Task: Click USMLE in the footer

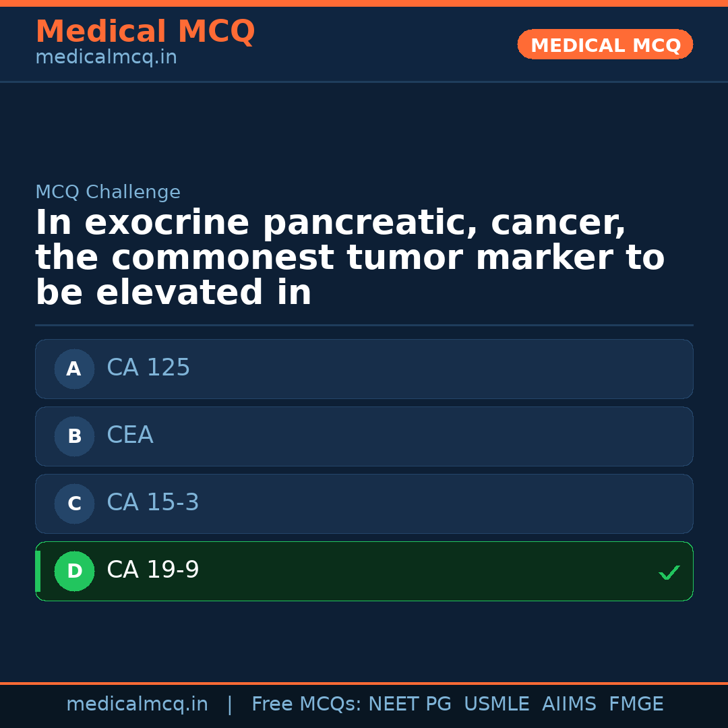Action: coord(496,704)
